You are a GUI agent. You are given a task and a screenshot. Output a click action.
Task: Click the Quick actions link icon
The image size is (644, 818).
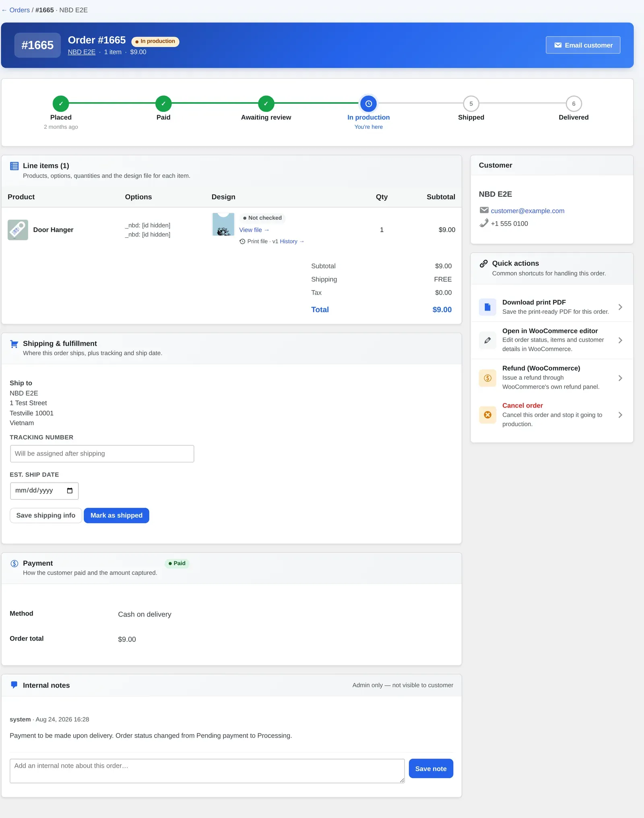(484, 264)
